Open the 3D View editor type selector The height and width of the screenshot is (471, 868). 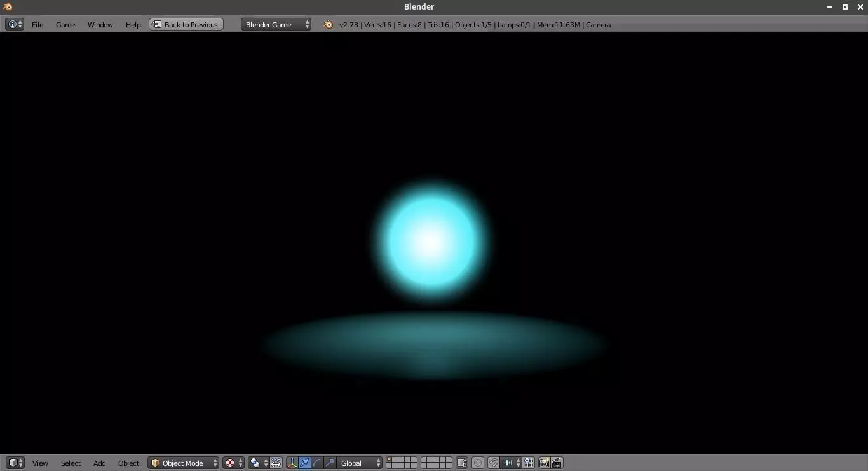click(x=15, y=463)
